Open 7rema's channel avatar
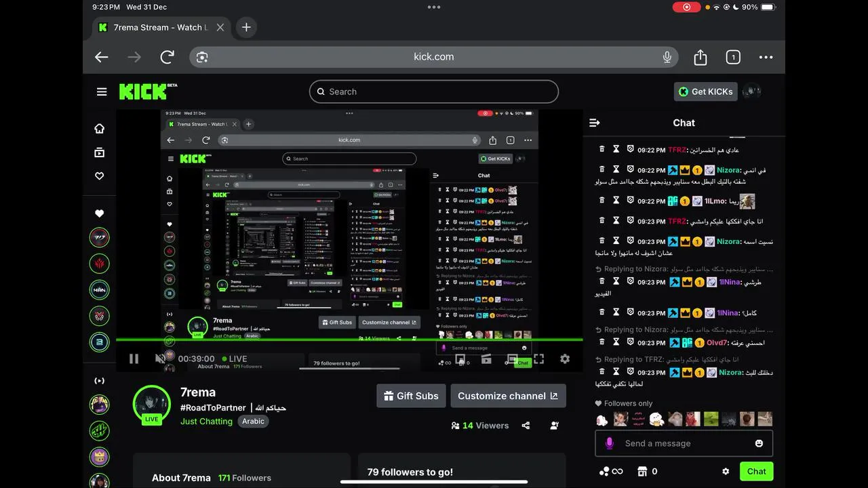The image size is (868, 488). [151, 405]
